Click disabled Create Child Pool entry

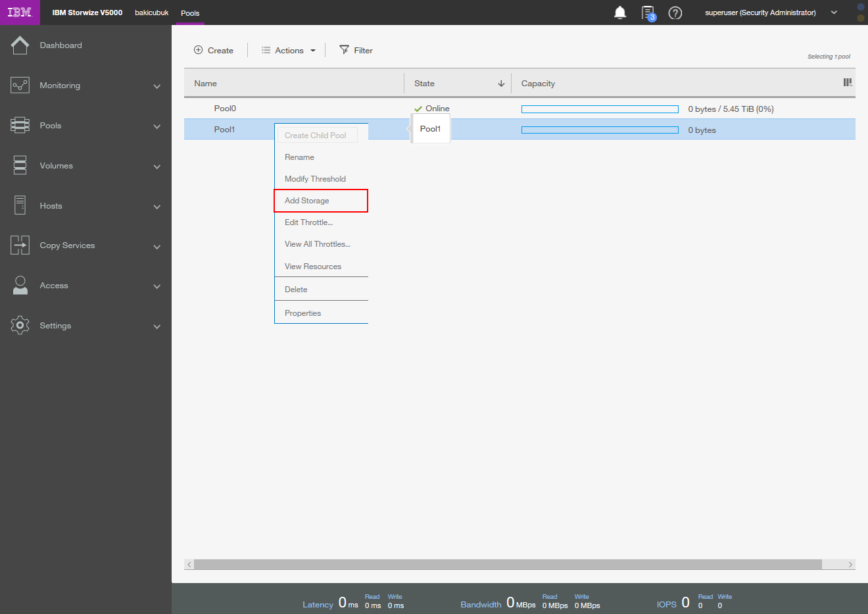pos(318,135)
